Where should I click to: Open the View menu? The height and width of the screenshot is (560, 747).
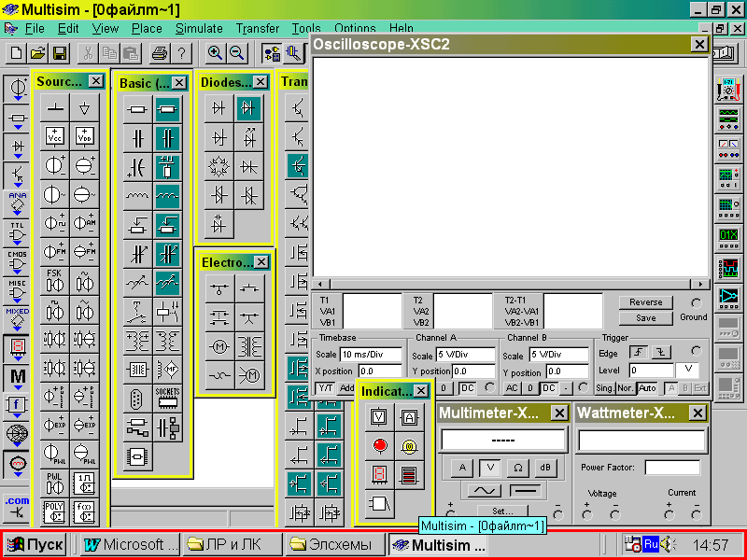coord(106,29)
